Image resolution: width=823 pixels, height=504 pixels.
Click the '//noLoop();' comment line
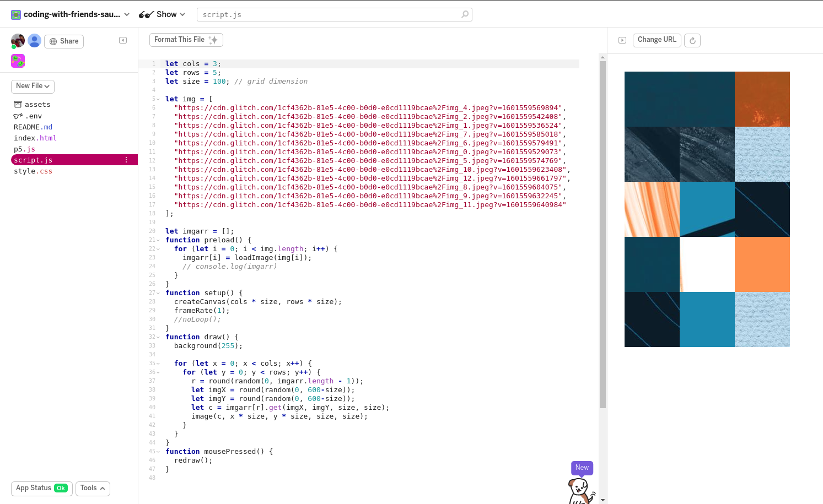(x=197, y=319)
